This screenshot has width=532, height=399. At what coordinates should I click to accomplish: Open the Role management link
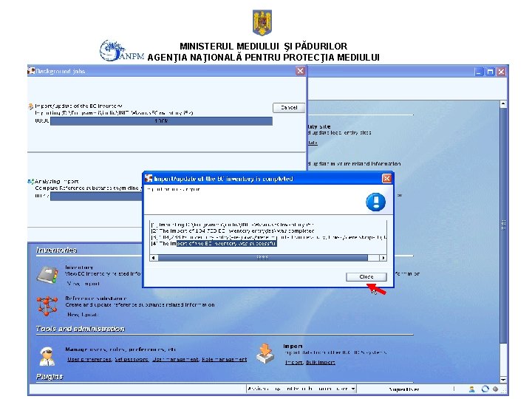tap(225, 359)
